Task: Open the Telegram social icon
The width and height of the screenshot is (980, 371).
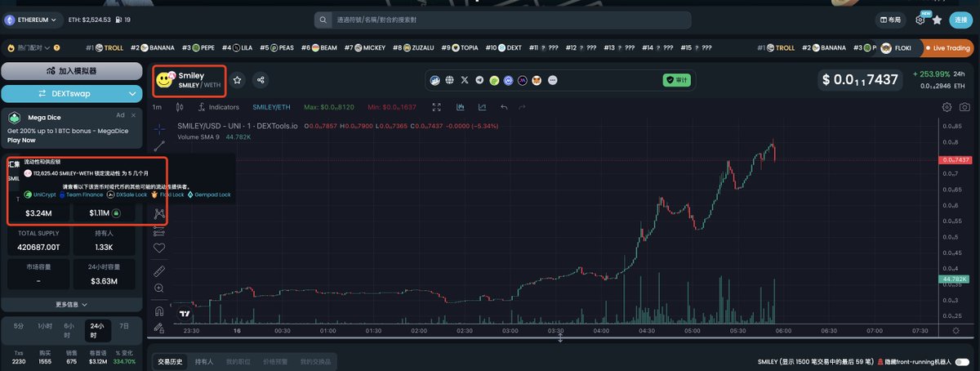Action: [479, 80]
